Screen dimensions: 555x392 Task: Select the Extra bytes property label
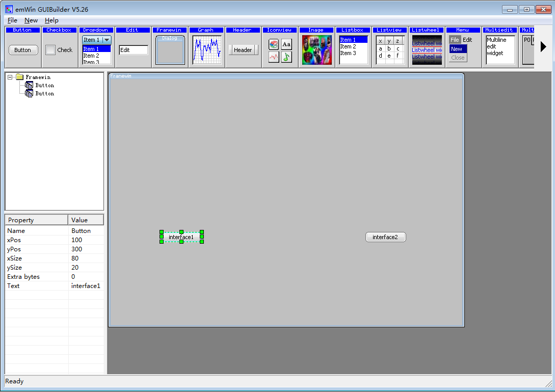pyautogui.click(x=23, y=277)
